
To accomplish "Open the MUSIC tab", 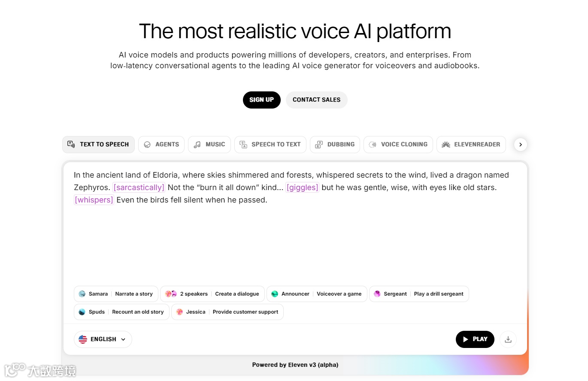I will coord(209,145).
